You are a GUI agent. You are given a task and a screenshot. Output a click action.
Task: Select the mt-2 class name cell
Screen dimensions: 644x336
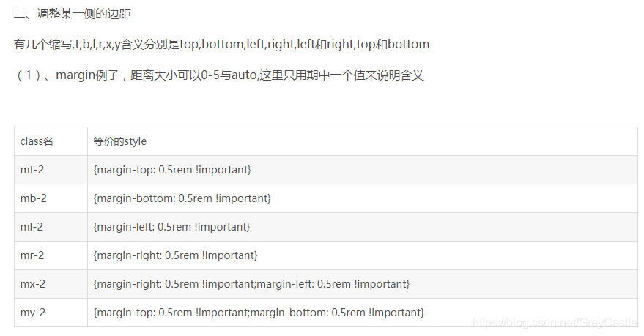[51, 170]
